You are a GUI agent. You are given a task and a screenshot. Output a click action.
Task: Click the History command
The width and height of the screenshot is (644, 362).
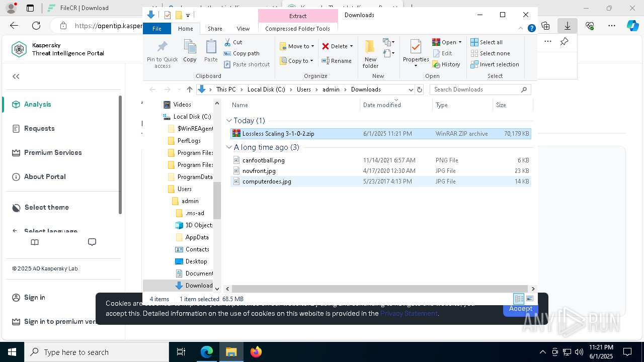[x=446, y=64]
